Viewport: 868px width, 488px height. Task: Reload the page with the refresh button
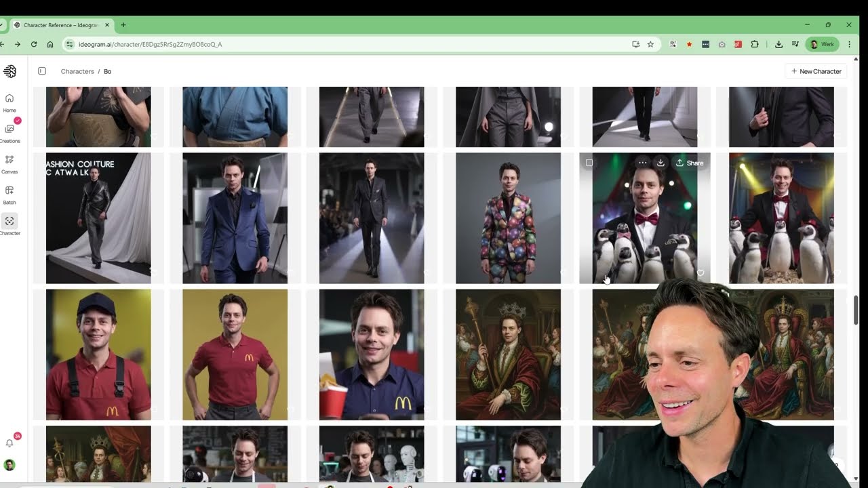(x=34, y=44)
